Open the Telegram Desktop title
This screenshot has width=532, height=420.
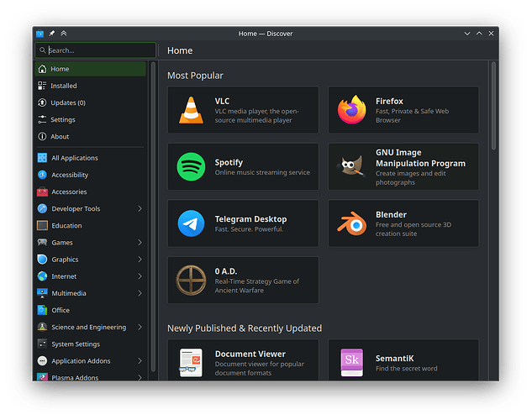click(x=250, y=219)
